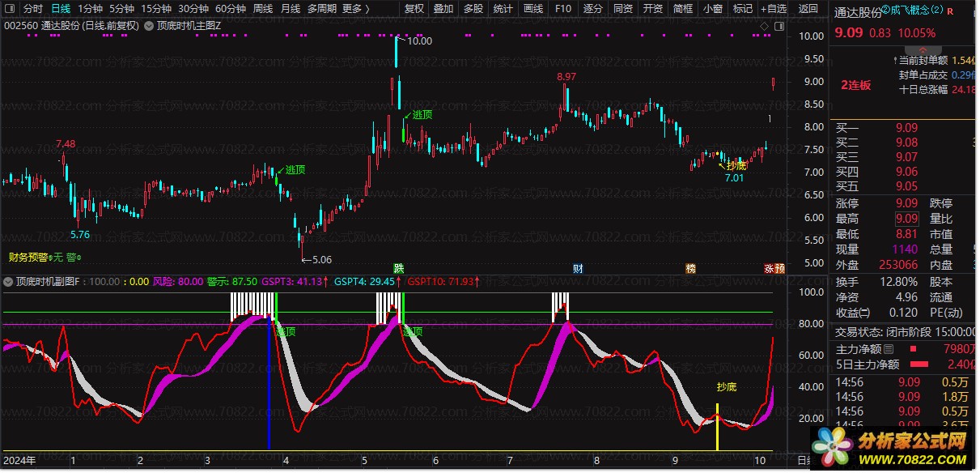Click the list icon beside 主力净额
The width and height of the screenshot is (980, 473).
(x=889, y=349)
